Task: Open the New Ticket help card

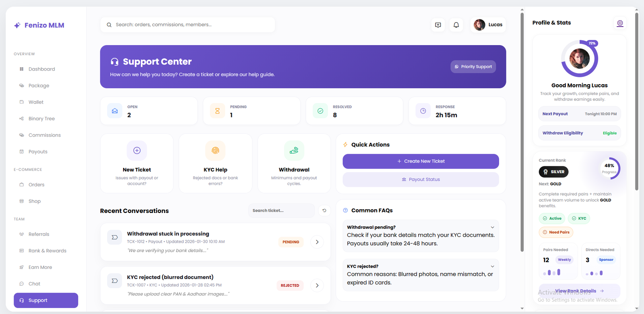Action: (137, 163)
